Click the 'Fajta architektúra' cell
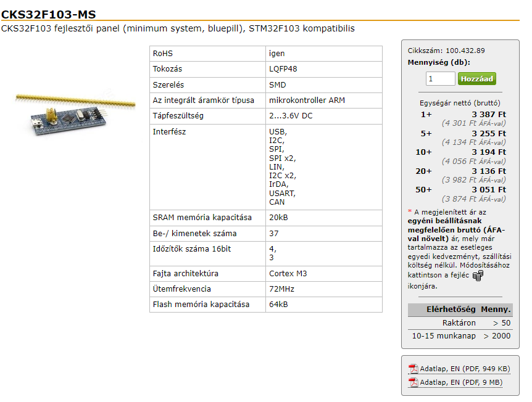This screenshot has height=402, width=532. (207, 274)
